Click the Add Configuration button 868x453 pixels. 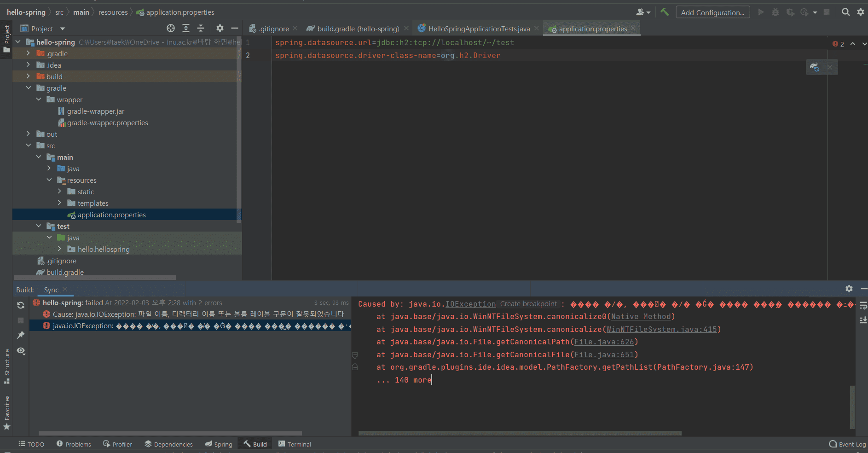tap(712, 12)
